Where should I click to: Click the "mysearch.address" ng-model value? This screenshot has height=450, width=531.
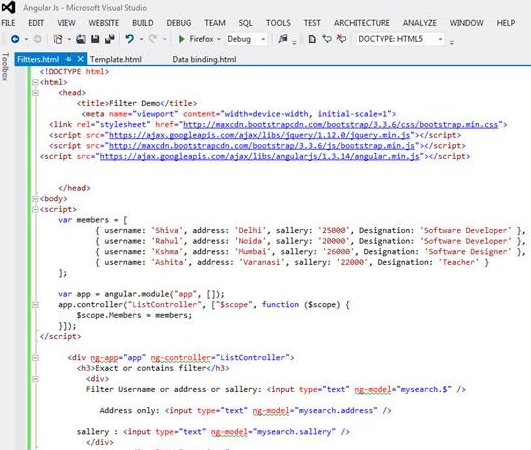336,411
